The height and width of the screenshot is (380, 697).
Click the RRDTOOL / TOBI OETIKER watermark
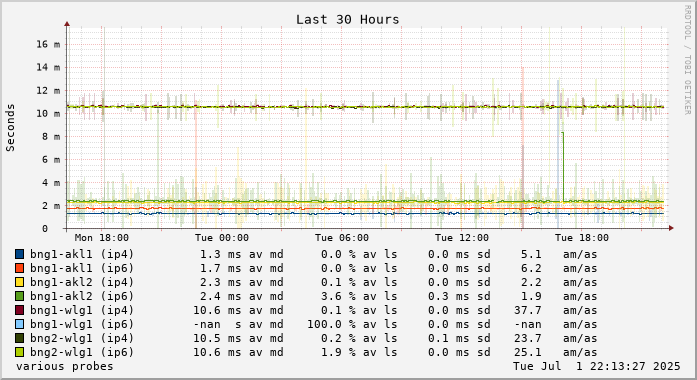[687, 60]
